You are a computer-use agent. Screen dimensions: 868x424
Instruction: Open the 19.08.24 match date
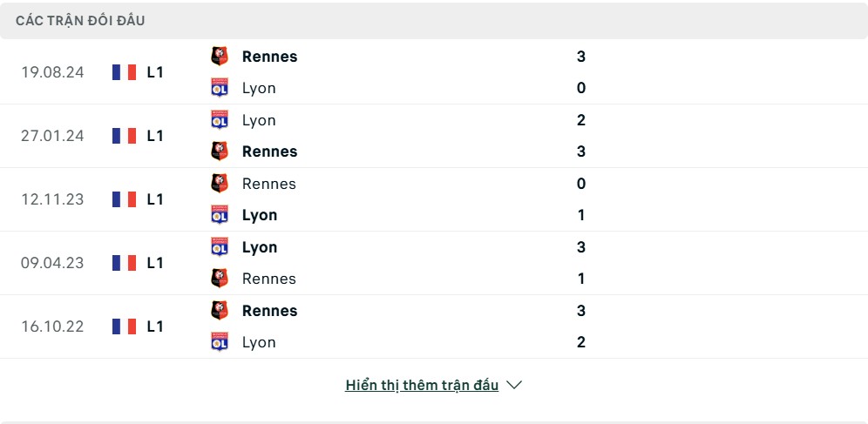pyautogui.click(x=52, y=72)
